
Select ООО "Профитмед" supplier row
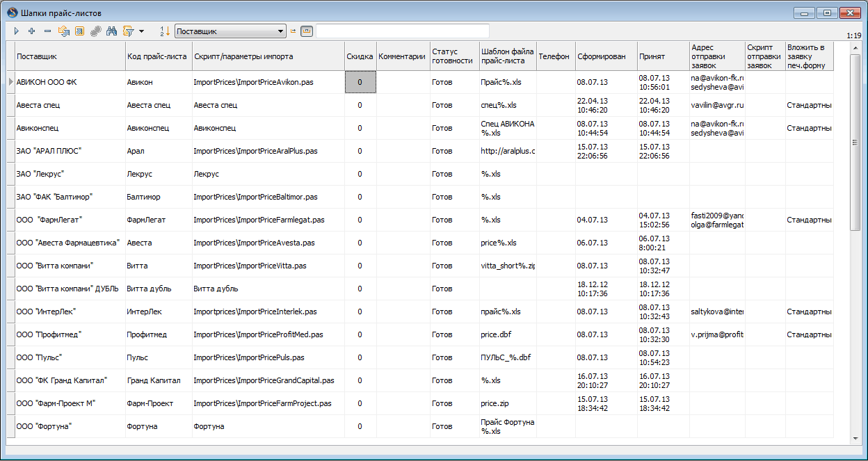[70, 334]
